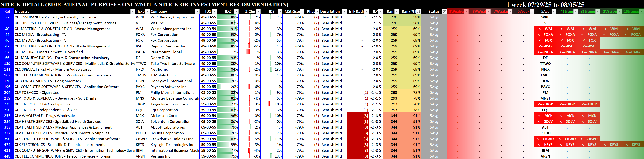Open the Rank column filter dropdown
644x159 pixels.
[x=397, y=11]
